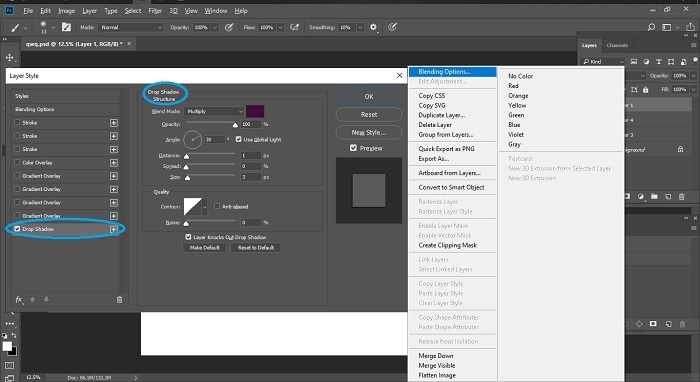Add new adjustment layer icon
Screen dimensions: 700x382
641,196
